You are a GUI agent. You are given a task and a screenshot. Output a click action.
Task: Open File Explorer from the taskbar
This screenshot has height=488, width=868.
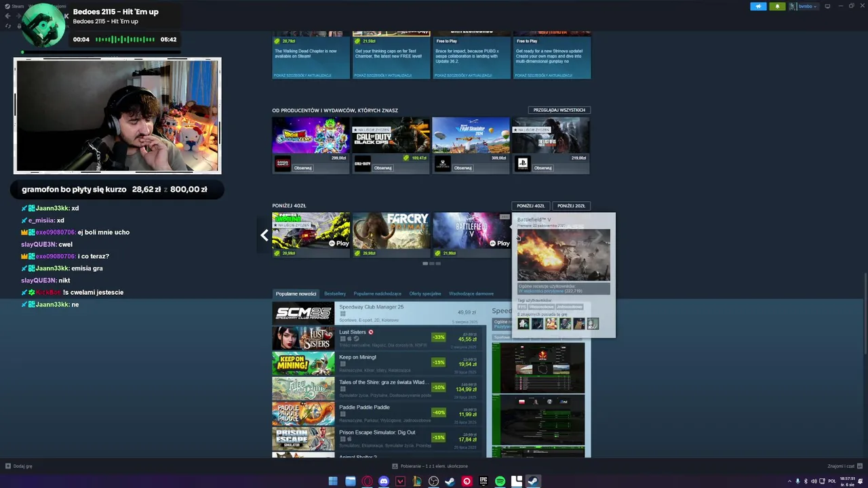(350, 481)
